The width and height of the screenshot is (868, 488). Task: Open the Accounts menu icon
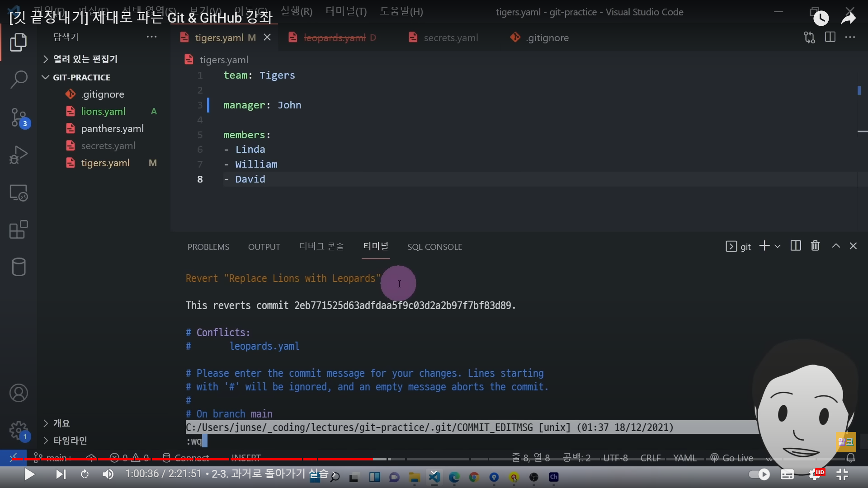pyautogui.click(x=19, y=393)
